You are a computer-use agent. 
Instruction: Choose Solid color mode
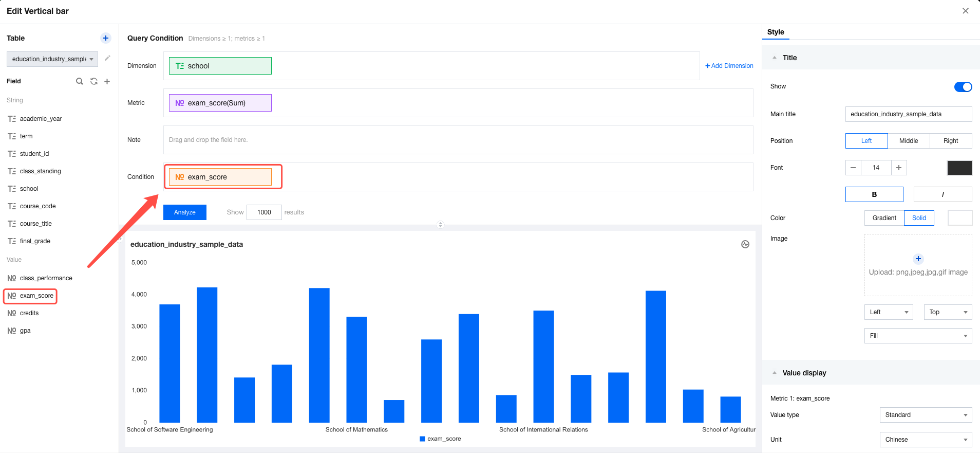coord(919,218)
